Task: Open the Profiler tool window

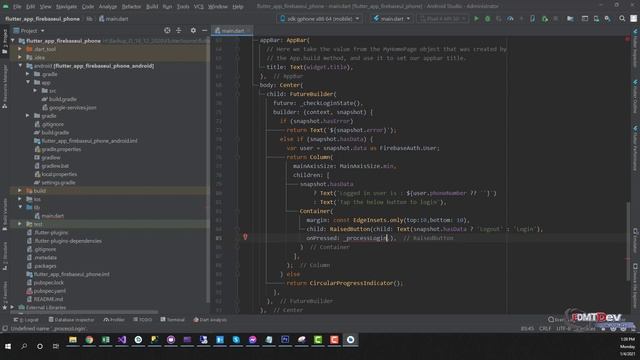Action: pos(114,320)
